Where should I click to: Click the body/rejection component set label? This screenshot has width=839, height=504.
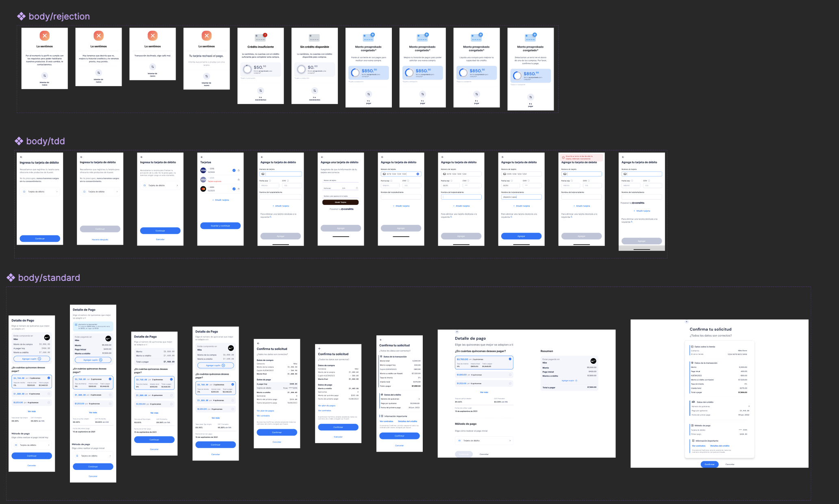pos(59,16)
